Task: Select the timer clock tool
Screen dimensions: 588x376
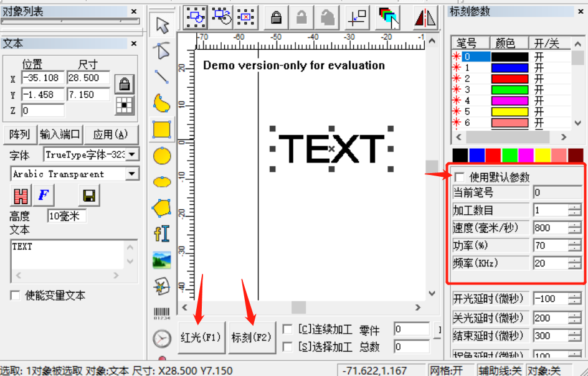Action: 162,339
